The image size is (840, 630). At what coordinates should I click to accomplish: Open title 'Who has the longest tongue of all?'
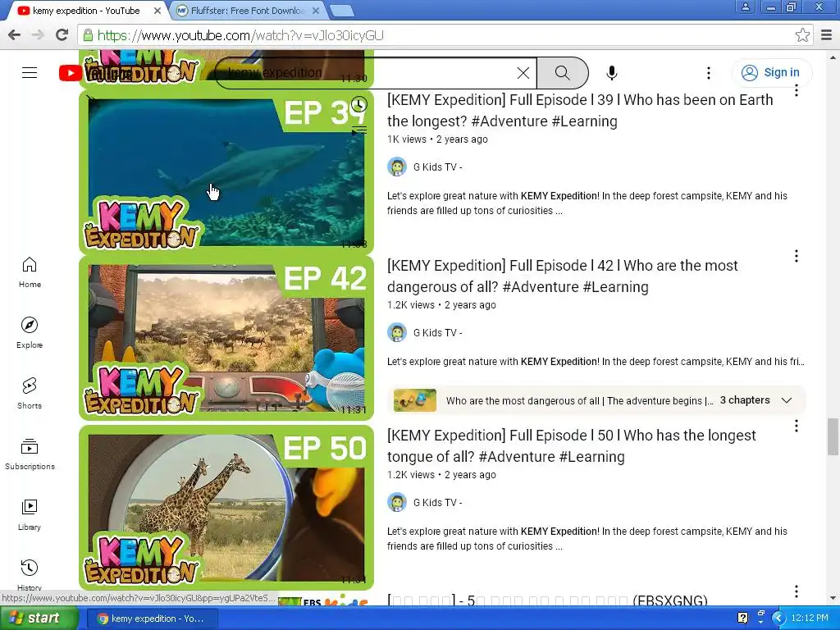[572, 445]
